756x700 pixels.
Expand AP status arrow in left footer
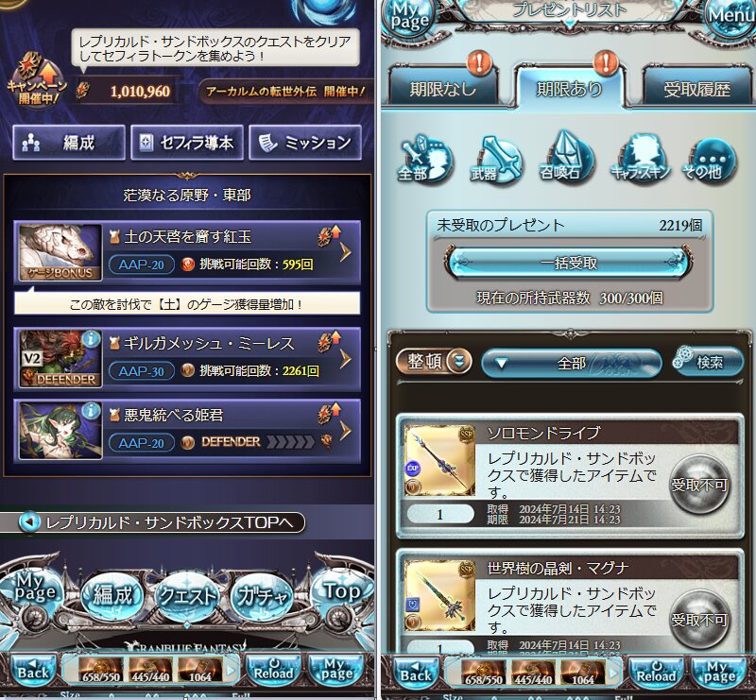point(231,671)
